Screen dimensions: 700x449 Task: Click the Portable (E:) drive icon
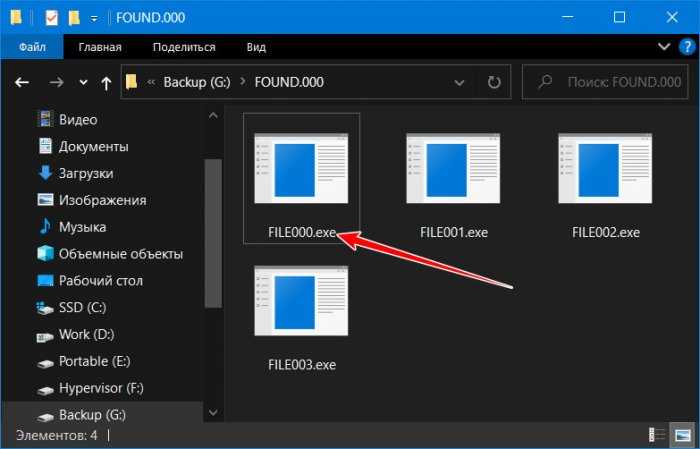[45, 363]
